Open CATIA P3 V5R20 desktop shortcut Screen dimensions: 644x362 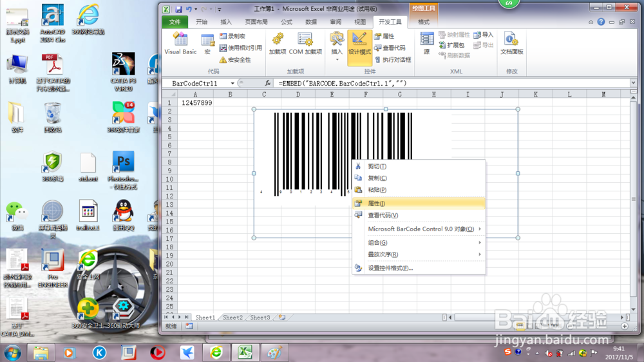(123, 72)
